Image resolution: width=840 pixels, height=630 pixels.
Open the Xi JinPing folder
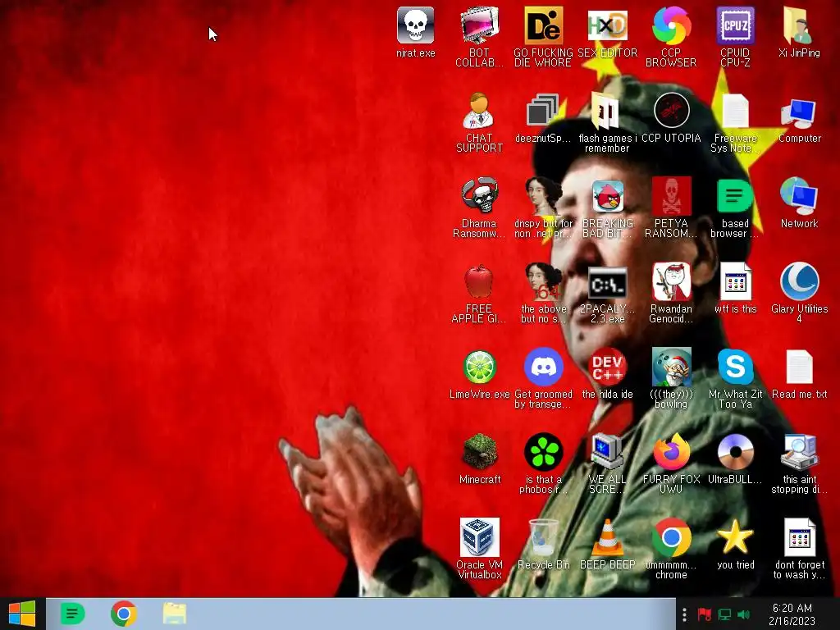pos(799,25)
